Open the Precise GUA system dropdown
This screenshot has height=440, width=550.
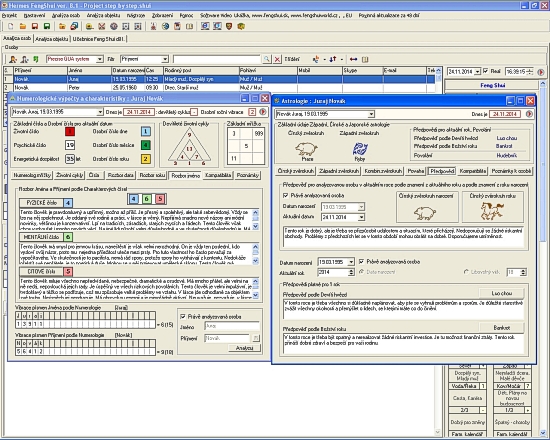(100, 59)
